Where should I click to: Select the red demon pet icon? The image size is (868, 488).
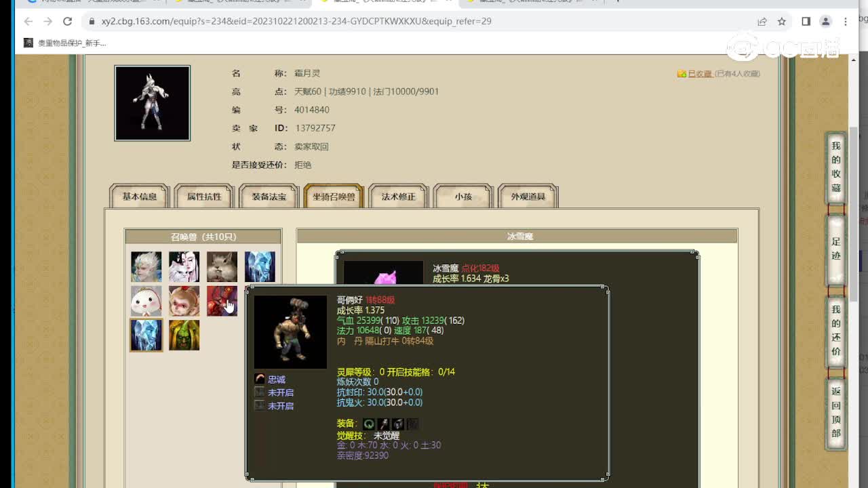tap(222, 301)
